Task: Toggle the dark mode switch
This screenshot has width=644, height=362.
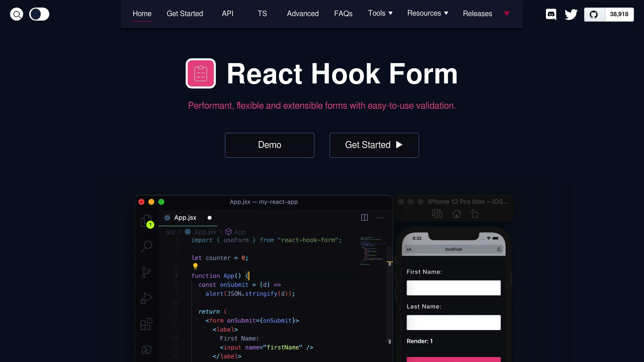Action: [39, 14]
